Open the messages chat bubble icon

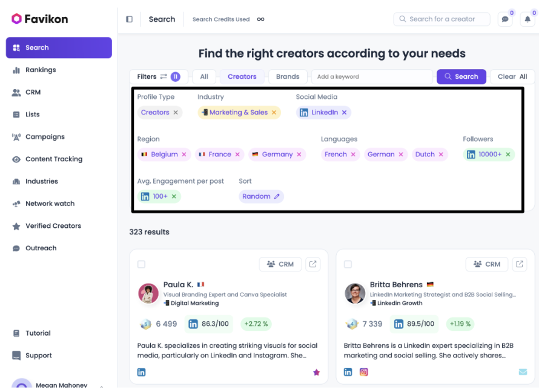pos(505,19)
